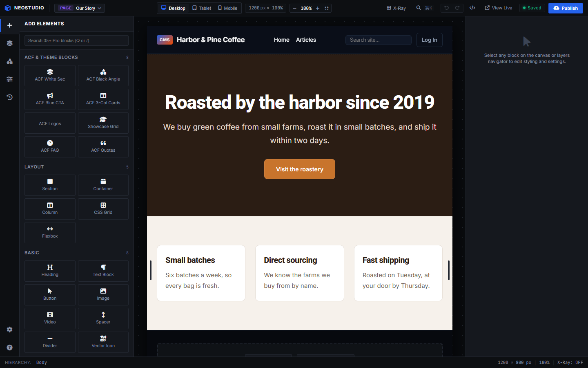
Task: Toggle X-Ray mode
Action: pos(396,8)
